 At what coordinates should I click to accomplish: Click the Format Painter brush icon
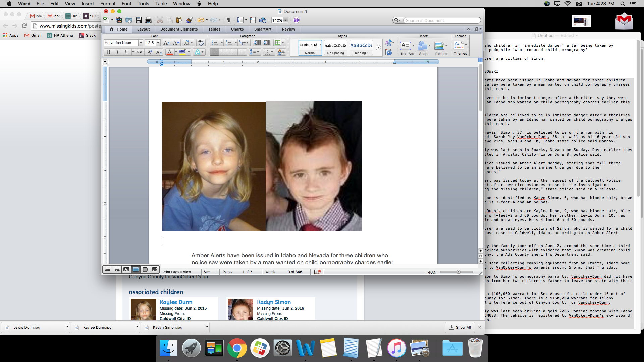click(189, 20)
